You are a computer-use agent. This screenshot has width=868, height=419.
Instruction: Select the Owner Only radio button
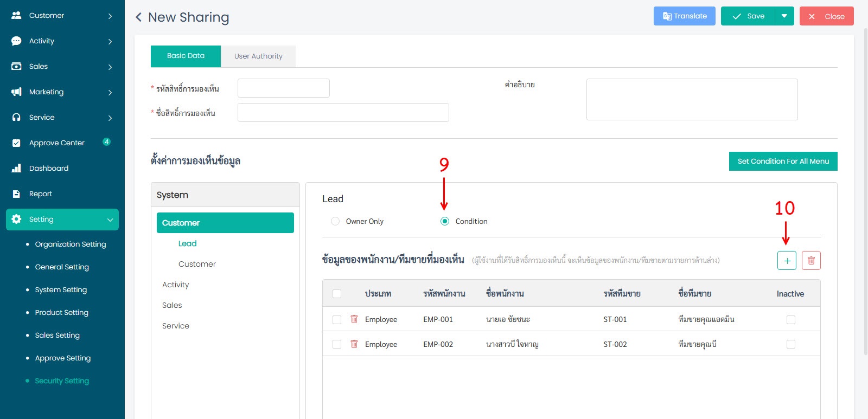pos(335,221)
